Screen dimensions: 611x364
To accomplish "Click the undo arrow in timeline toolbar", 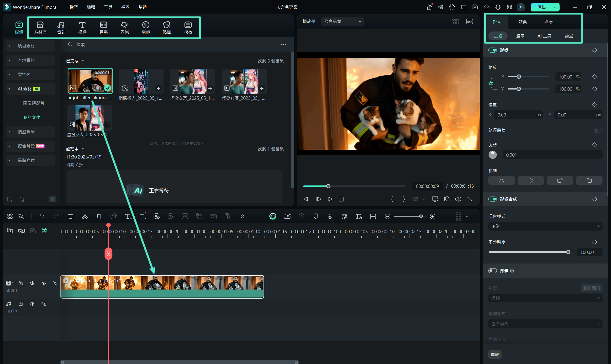I will pyautogui.click(x=42, y=216).
